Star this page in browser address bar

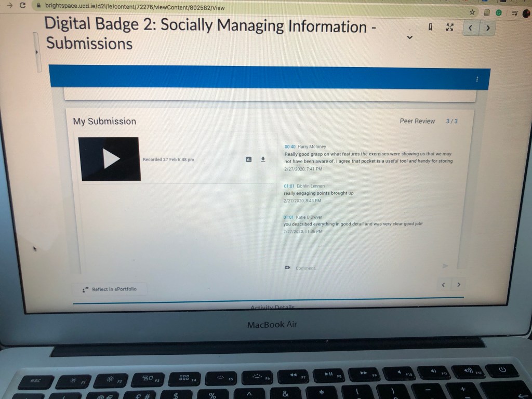(x=472, y=12)
